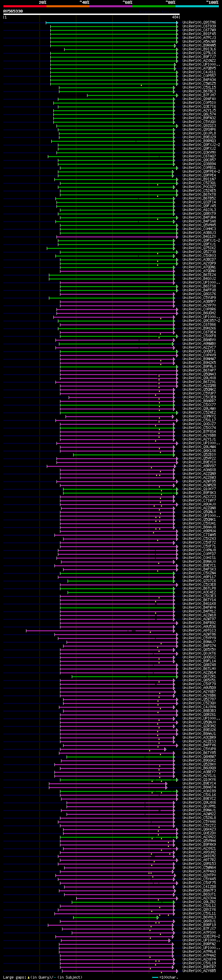
Task: Click the white AV565330 query bar
Action: click(92, 15)
